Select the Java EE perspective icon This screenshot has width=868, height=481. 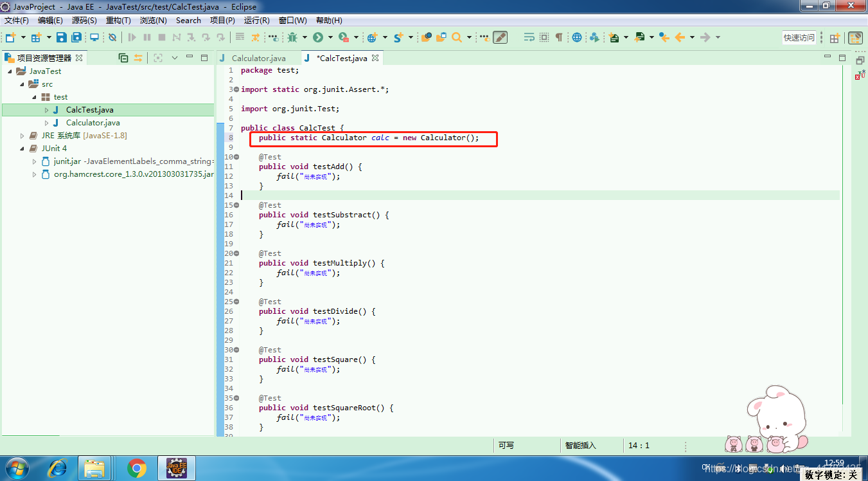pyautogui.click(x=855, y=38)
